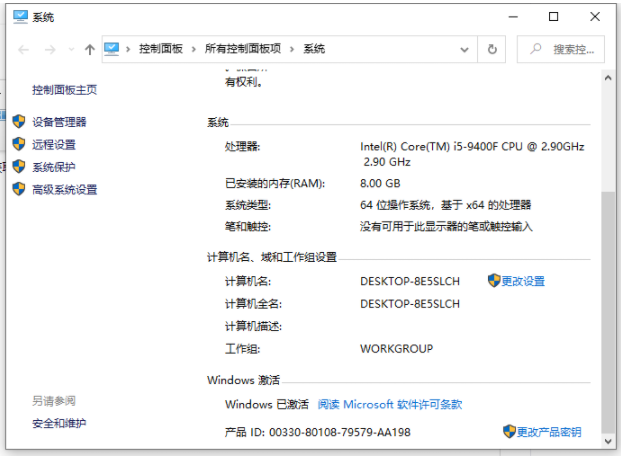Expand the chevron after 所有控制面板项 breadcrumb
The image size is (621, 457).
[292, 49]
